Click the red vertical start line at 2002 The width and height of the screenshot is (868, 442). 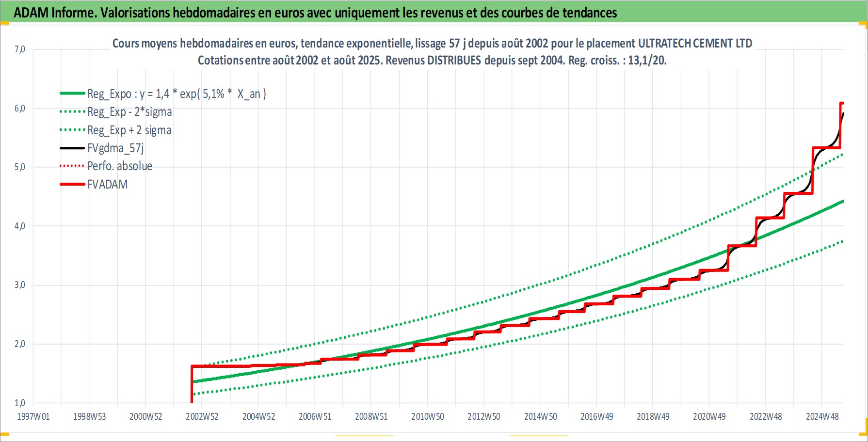[x=192, y=384]
